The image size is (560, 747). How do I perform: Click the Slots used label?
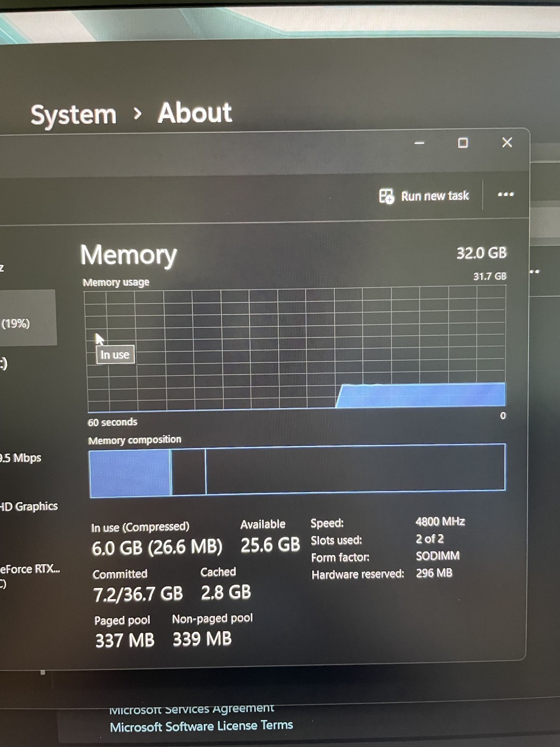[x=336, y=540]
